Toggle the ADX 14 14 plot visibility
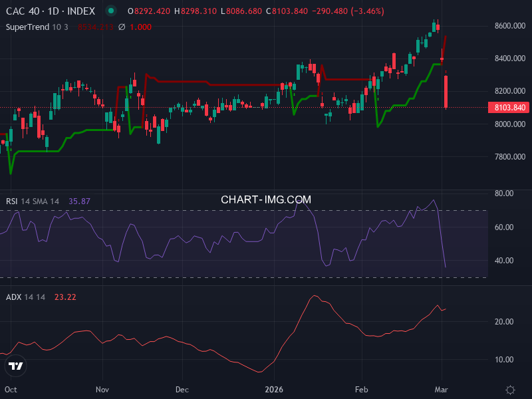532x399 pixels. click(33, 298)
